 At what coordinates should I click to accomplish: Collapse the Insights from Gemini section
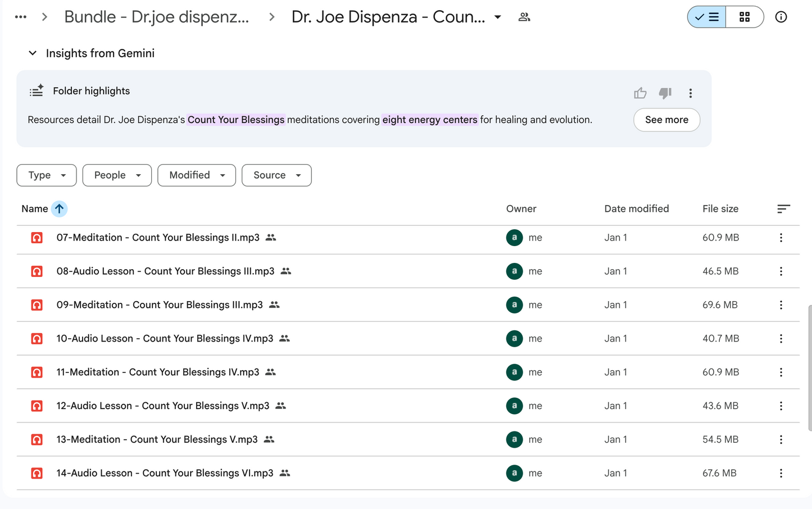pos(33,53)
